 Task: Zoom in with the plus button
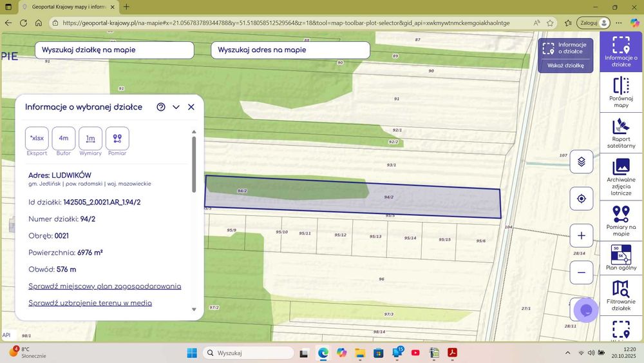(x=582, y=236)
